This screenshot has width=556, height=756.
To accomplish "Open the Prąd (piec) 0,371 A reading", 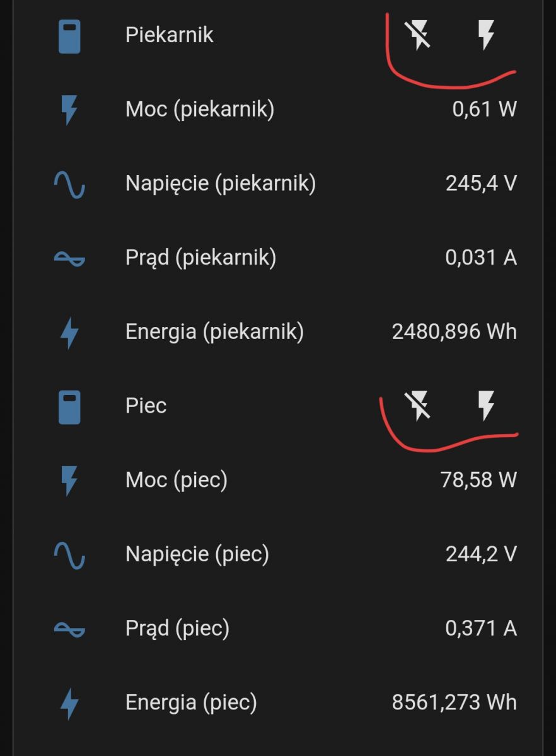I will tap(481, 628).
